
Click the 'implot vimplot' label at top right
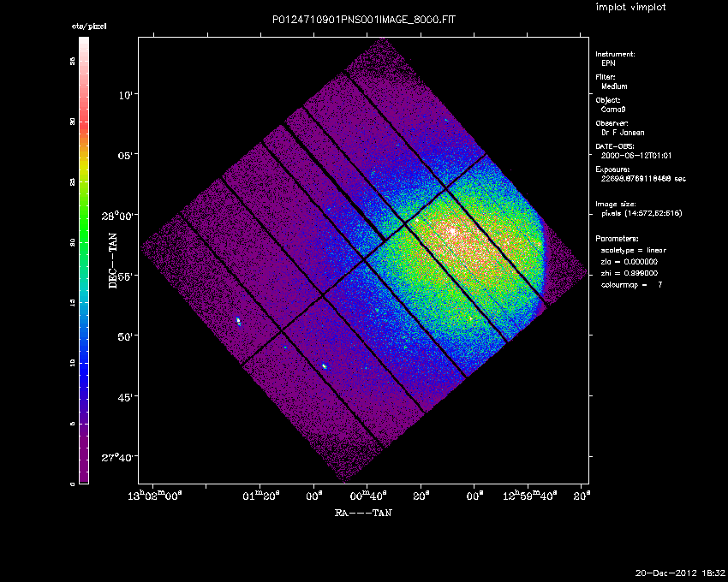630,8
